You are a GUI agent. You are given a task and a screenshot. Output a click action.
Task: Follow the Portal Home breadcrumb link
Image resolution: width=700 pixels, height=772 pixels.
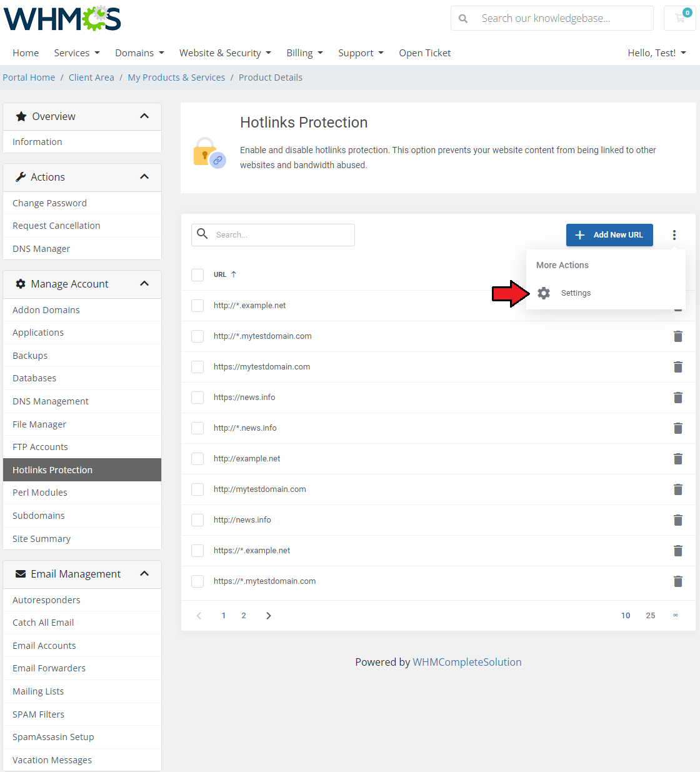(29, 78)
